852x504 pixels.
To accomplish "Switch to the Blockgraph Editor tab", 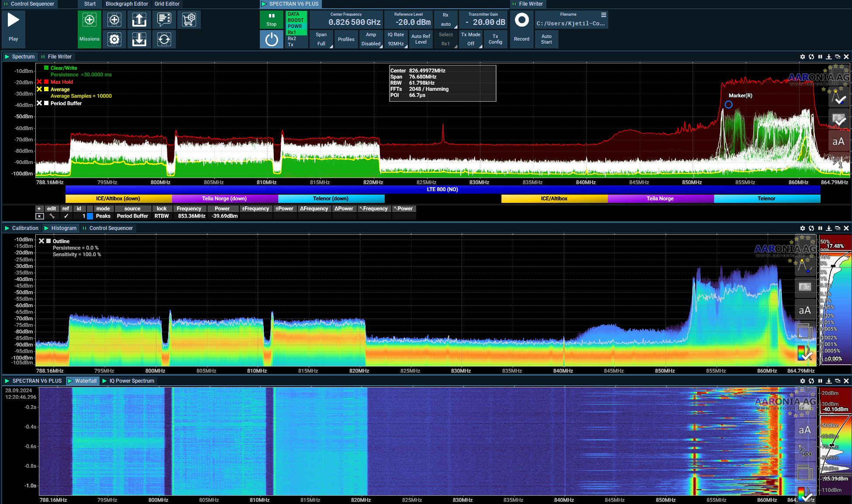I will click(x=127, y=4).
